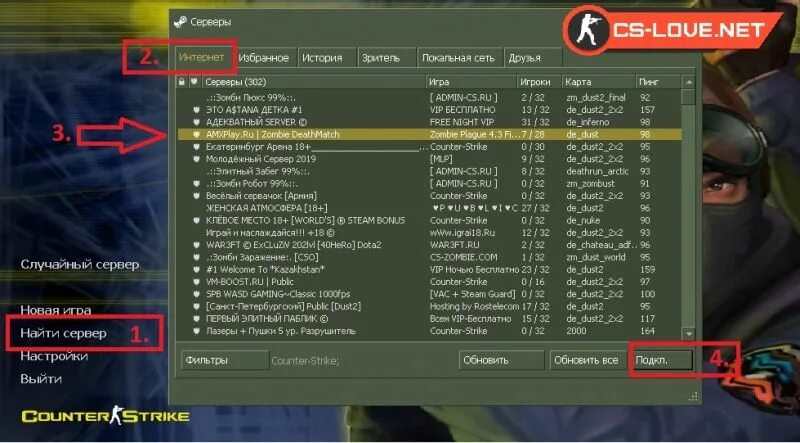Click shield icon of #1 Welcome To Kazakhstan
Screen dimensions: 800x443
tap(195, 269)
